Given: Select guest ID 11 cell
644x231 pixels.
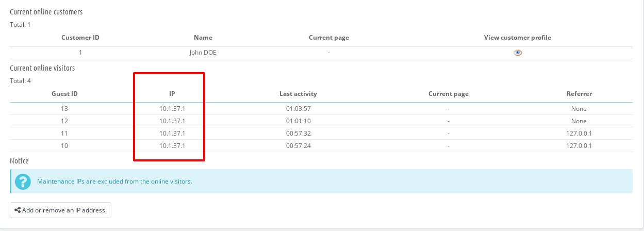Looking at the screenshot, I should tap(64, 134).
